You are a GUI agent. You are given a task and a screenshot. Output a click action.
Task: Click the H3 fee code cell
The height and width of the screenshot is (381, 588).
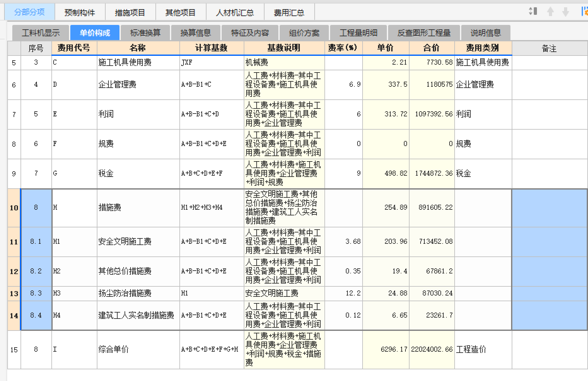click(x=74, y=293)
